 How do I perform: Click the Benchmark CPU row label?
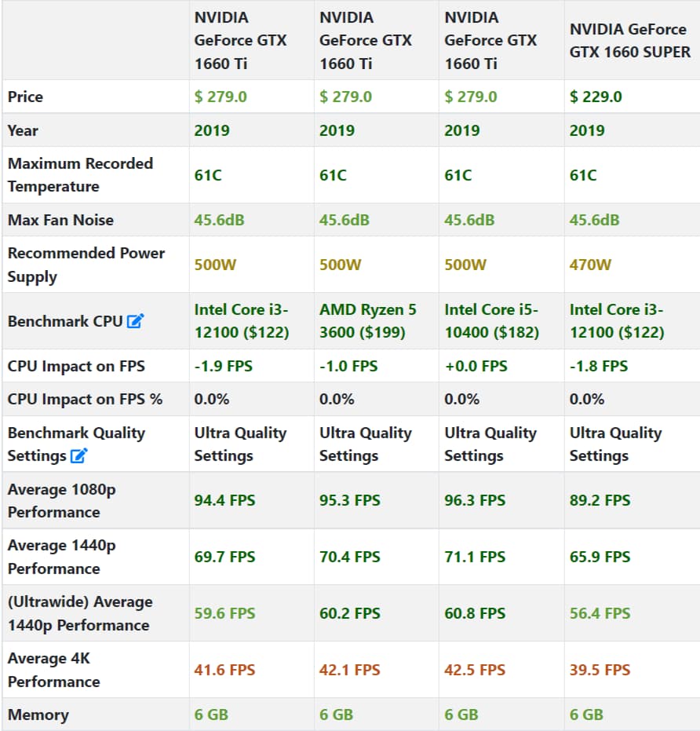[x=65, y=321]
